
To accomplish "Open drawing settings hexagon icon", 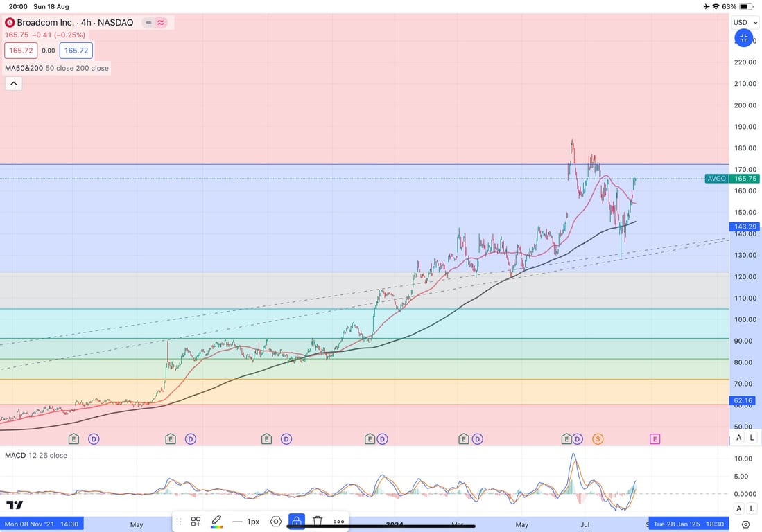I will (x=275, y=522).
